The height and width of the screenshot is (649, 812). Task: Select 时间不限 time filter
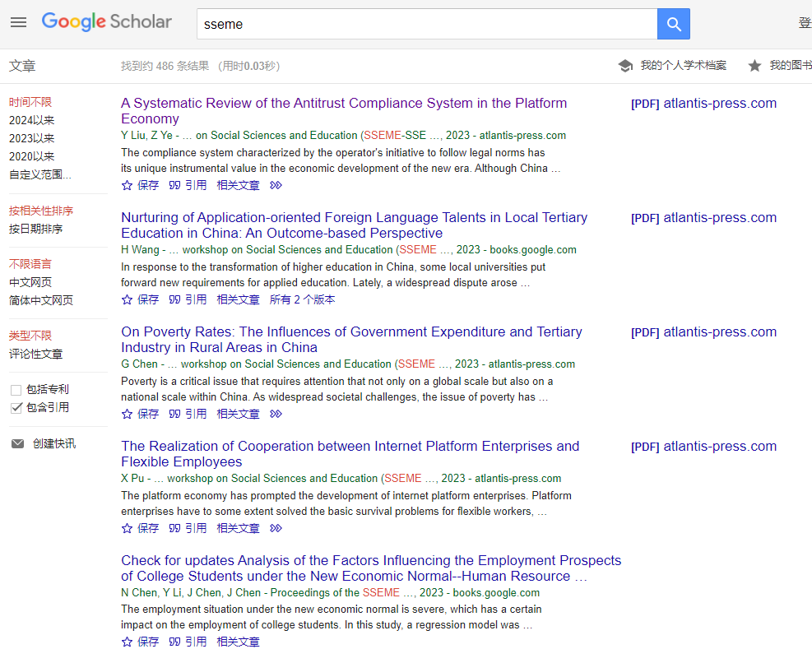[x=30, y=102]
